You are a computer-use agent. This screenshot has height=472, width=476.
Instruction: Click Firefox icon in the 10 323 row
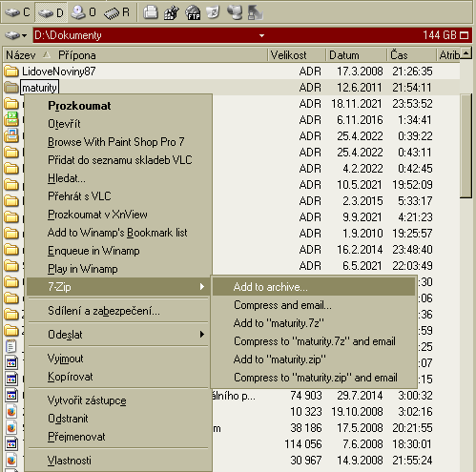[x=11, y=412]
